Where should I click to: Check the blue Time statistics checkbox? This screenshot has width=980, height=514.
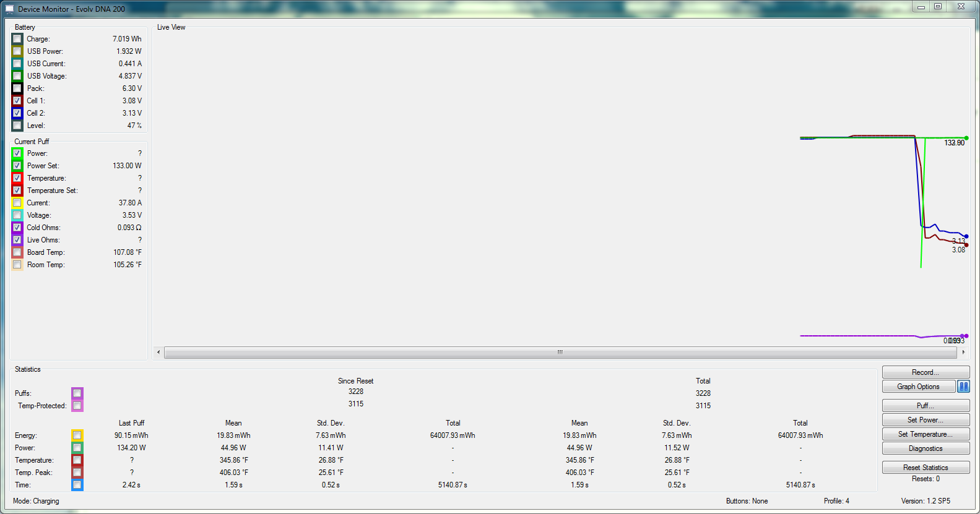pyautogui.click(x=77, y=485)
